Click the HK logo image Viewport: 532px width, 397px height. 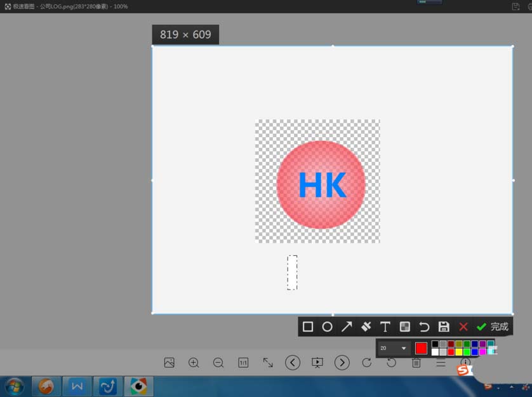click(x=317, y=181)
